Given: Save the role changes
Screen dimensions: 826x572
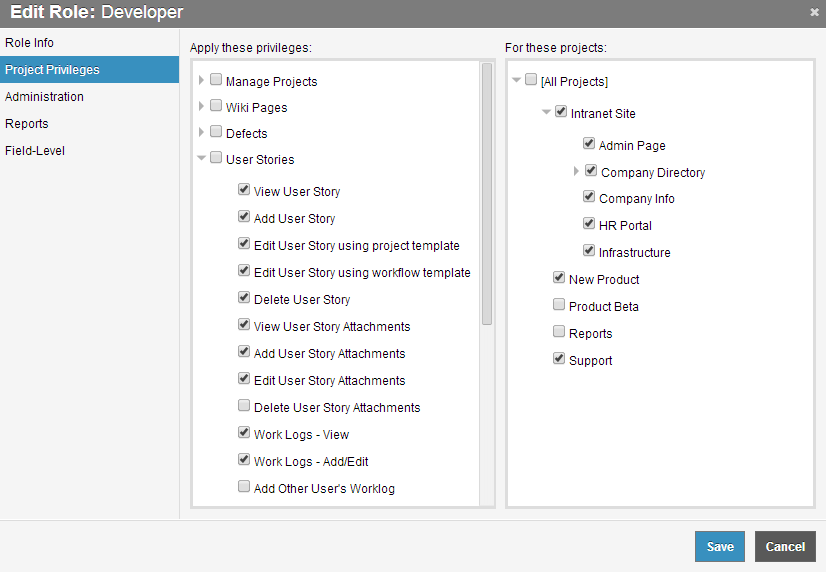Looking at the screenshot, I should pos(720,547).
